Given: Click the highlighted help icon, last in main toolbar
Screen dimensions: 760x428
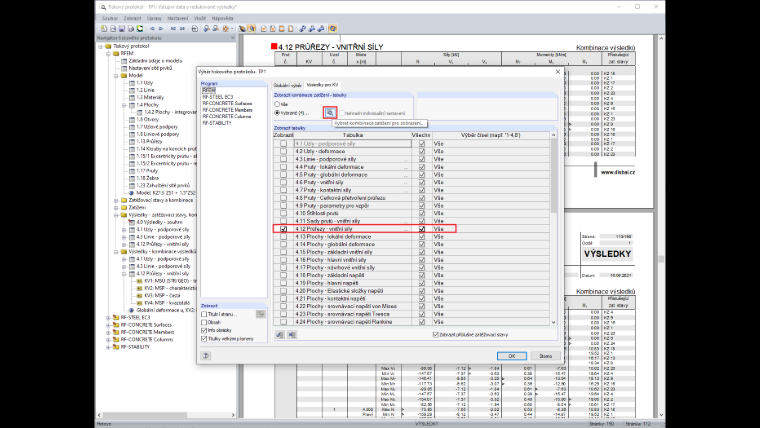Looking at the screenshot, I should [333, 29].
